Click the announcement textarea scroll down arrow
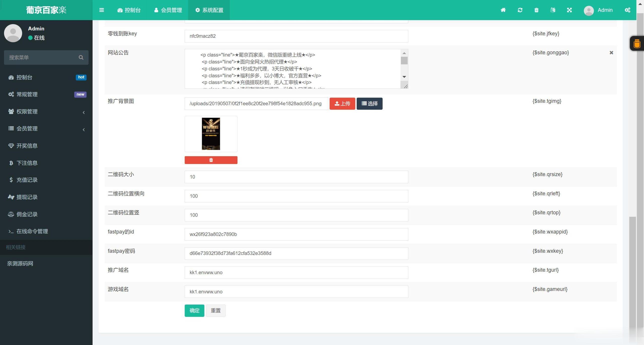The height and width of the screenshot is (345, 644). (404, 77)
